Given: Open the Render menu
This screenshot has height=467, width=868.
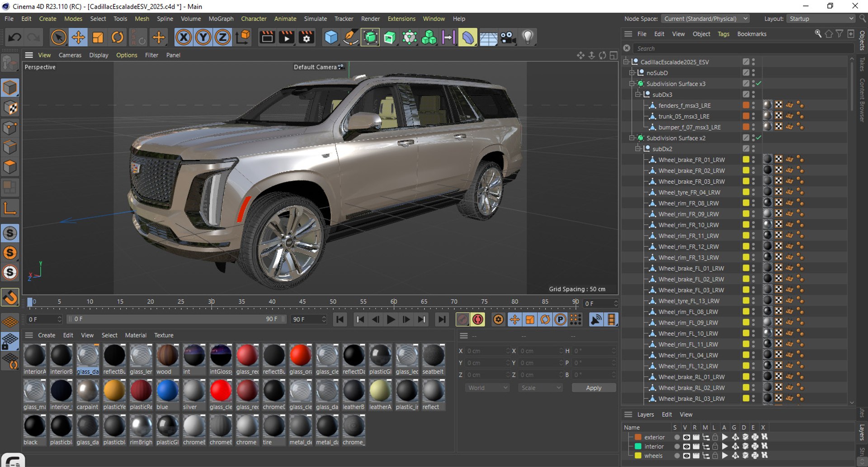Looking at the screenshot, I should point(370,19).
